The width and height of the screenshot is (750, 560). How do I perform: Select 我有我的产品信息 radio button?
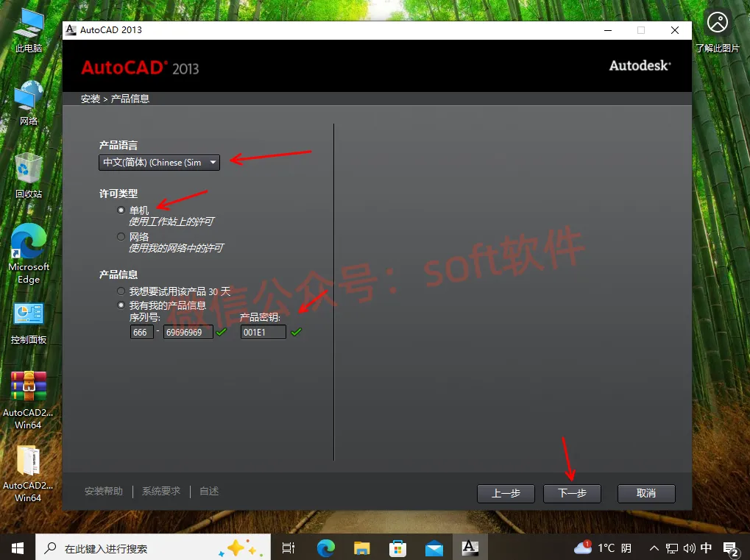(121, 305)
